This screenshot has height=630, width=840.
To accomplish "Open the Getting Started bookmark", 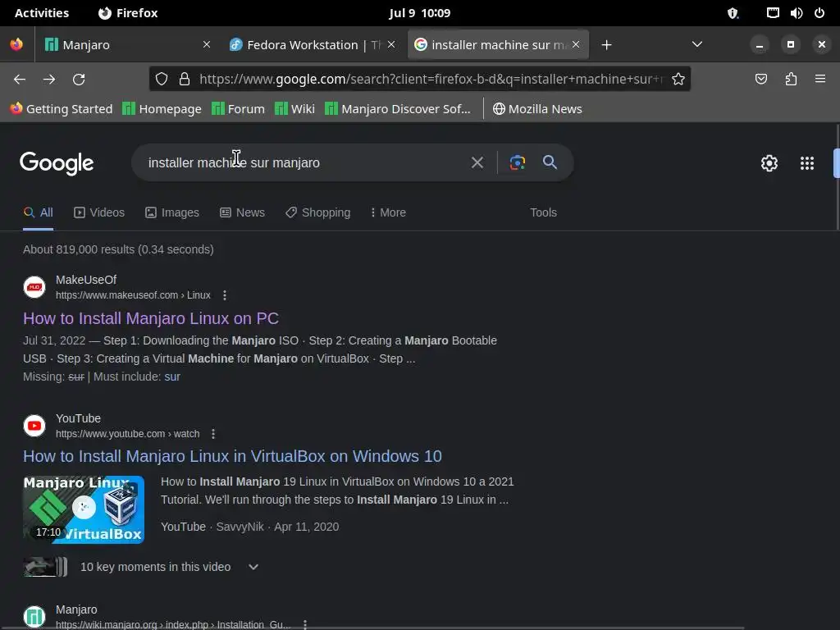I will tap(61, 109).
